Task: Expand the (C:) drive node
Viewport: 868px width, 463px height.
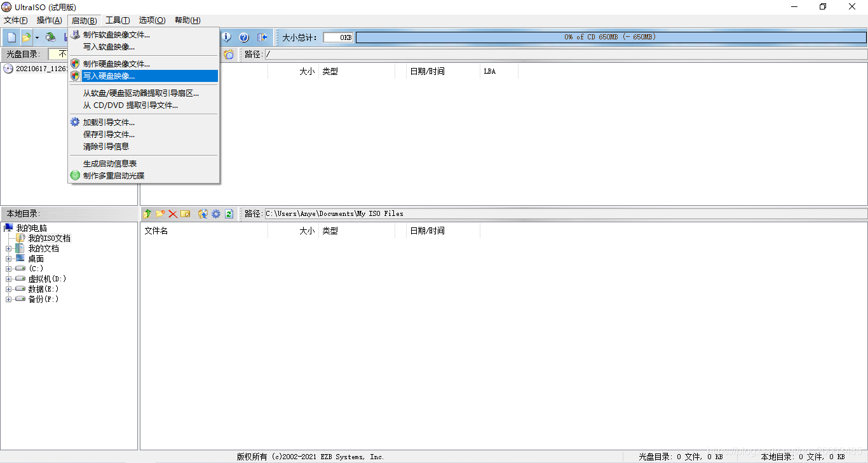Action: [9, 269]
